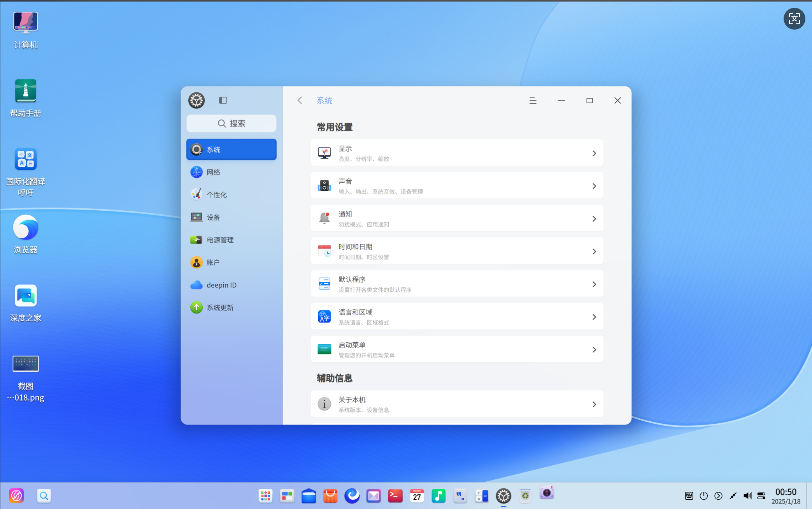Open 个性化 settings category

point(231,195)
